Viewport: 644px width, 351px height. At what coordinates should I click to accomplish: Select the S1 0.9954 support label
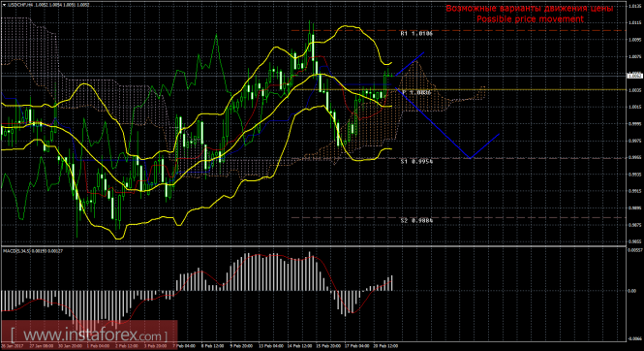[416, 162]
